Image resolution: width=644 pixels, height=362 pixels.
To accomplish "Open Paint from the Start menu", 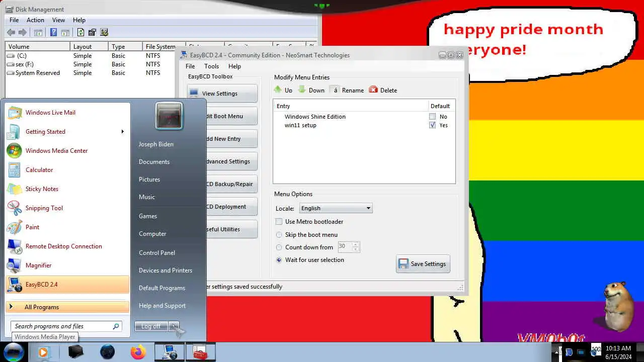I will tap(67, 227).
